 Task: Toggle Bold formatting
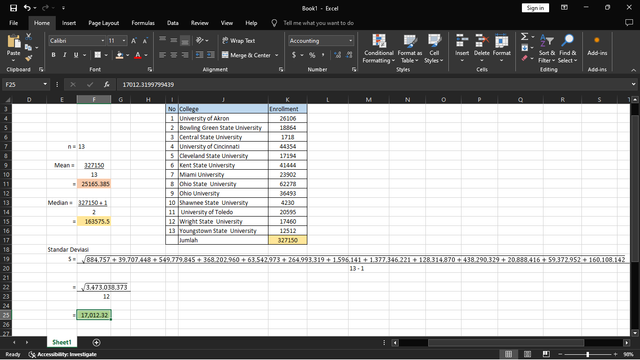pos(53,55)
